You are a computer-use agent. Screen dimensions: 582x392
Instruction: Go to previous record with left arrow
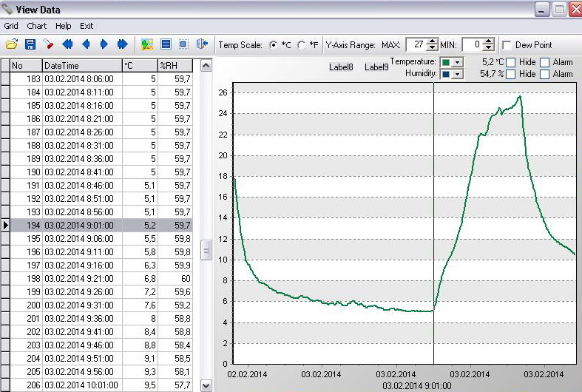[x=86, y=44]
